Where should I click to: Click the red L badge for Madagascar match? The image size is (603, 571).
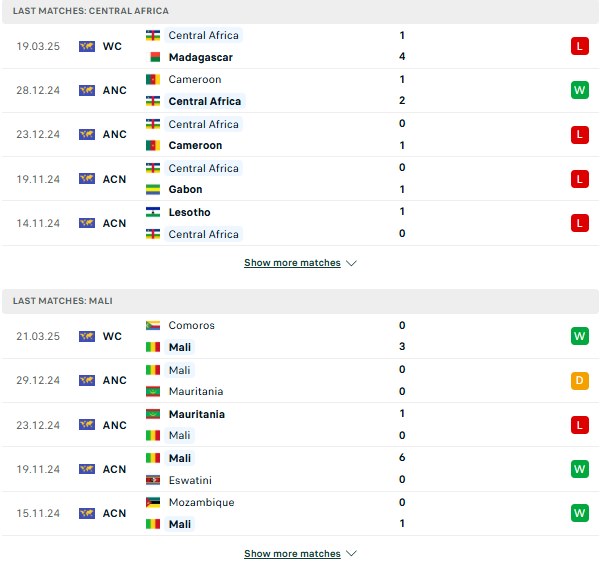pos(582,46)
